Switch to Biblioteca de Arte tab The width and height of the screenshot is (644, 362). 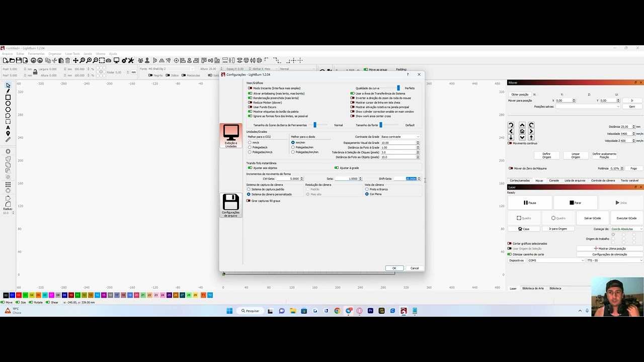point(533,289)
